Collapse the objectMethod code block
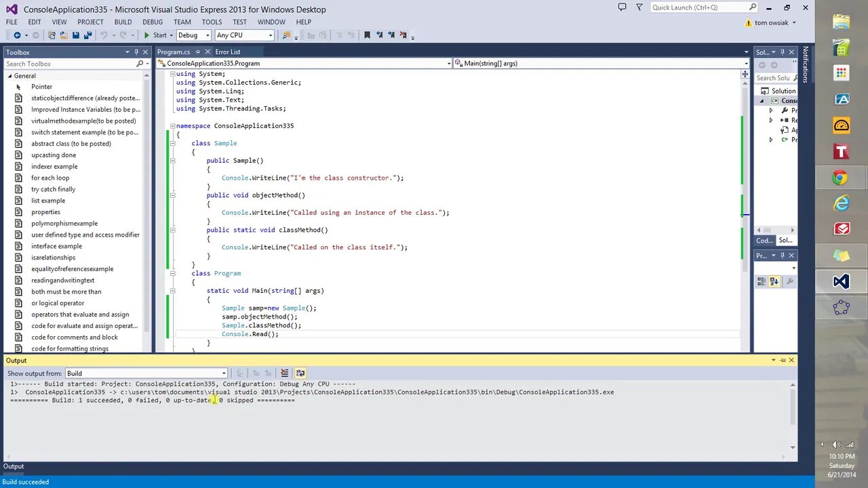Viewport: 868px width, 488px height. [x=172, y=195]
